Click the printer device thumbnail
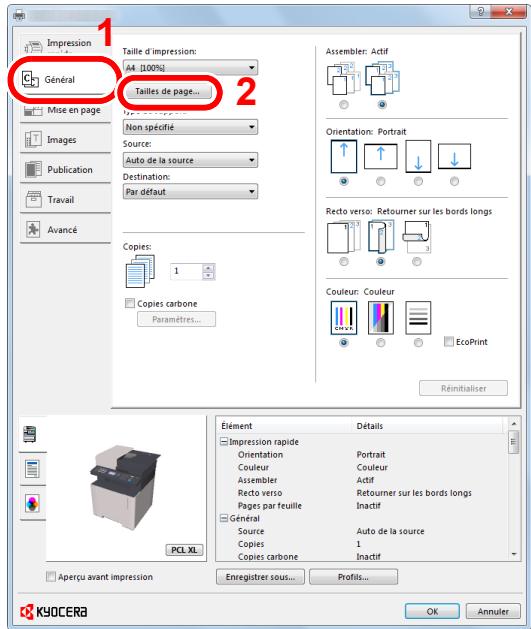531x629 pixels. pos(125,487)
